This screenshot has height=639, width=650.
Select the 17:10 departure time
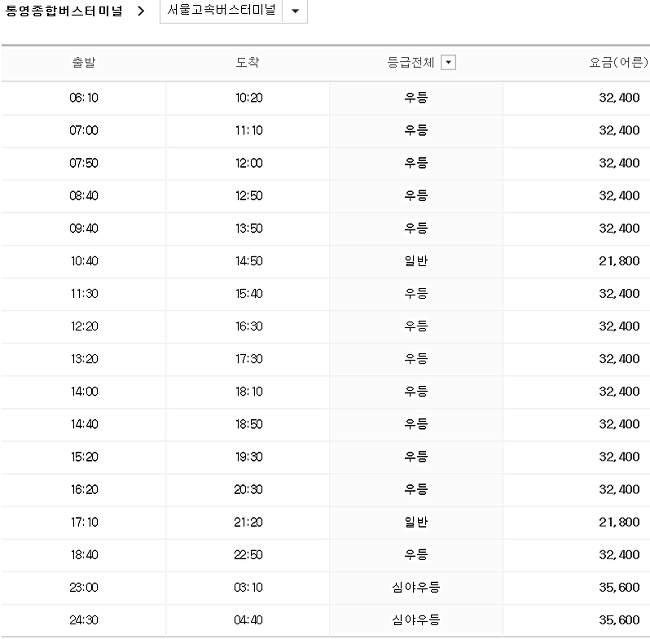coord(84,522)
